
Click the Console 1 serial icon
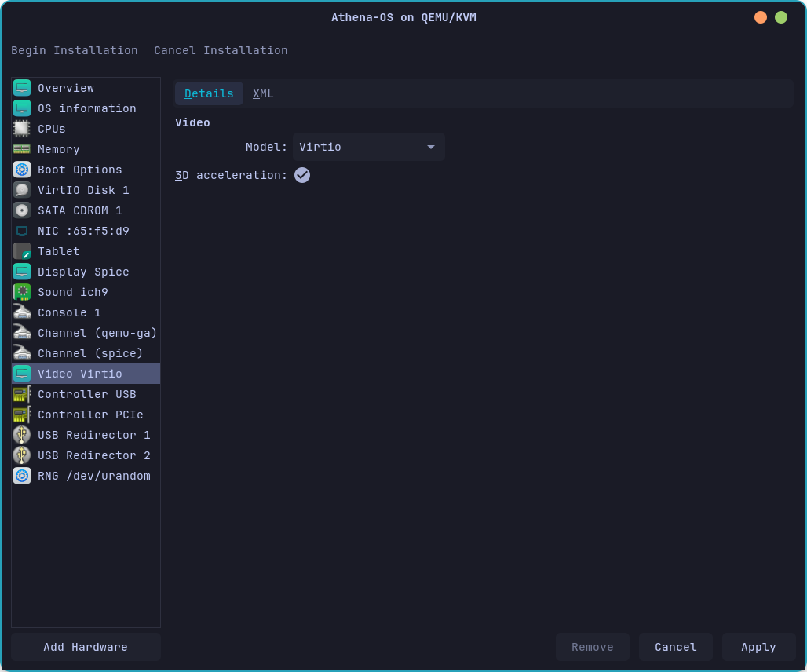point(22,312)
